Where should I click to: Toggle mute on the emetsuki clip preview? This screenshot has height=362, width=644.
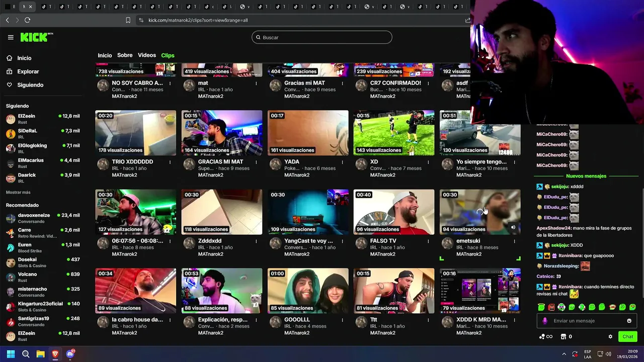click(513, 227)
